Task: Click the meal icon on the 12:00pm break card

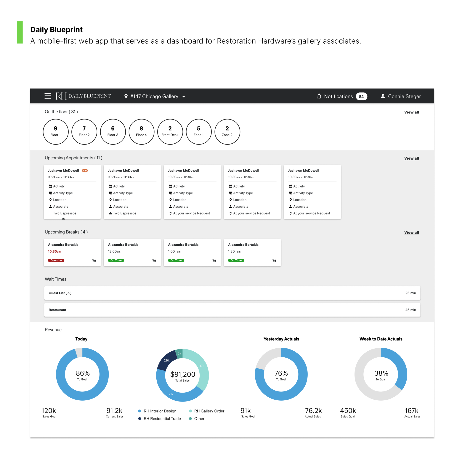Action: pyautogui.click(x=154, y=260)
